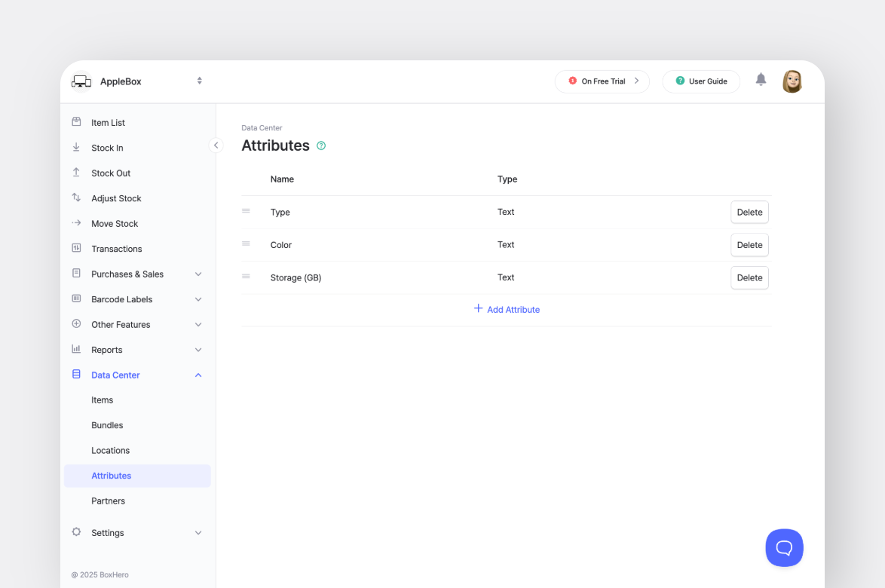Switch to the Items page
This screenshot has height=588, width=885.
(x=102, y=400)
